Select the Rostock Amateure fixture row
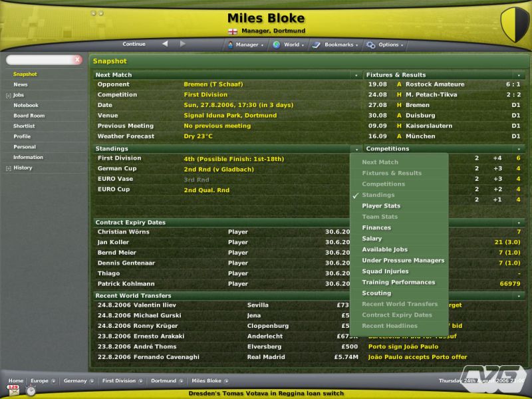This screenshot has width=532, height=399. [x=444, y=84]
